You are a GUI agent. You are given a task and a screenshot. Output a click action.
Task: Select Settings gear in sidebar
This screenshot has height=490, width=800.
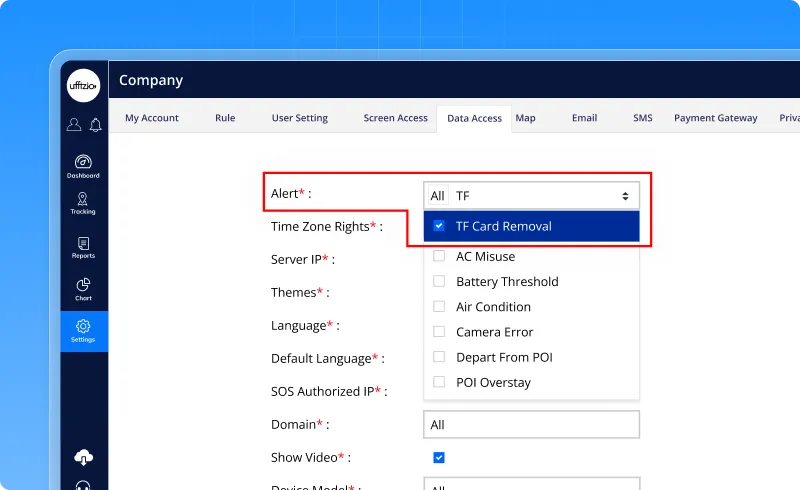pyautogui.click(x=84, y=331)
